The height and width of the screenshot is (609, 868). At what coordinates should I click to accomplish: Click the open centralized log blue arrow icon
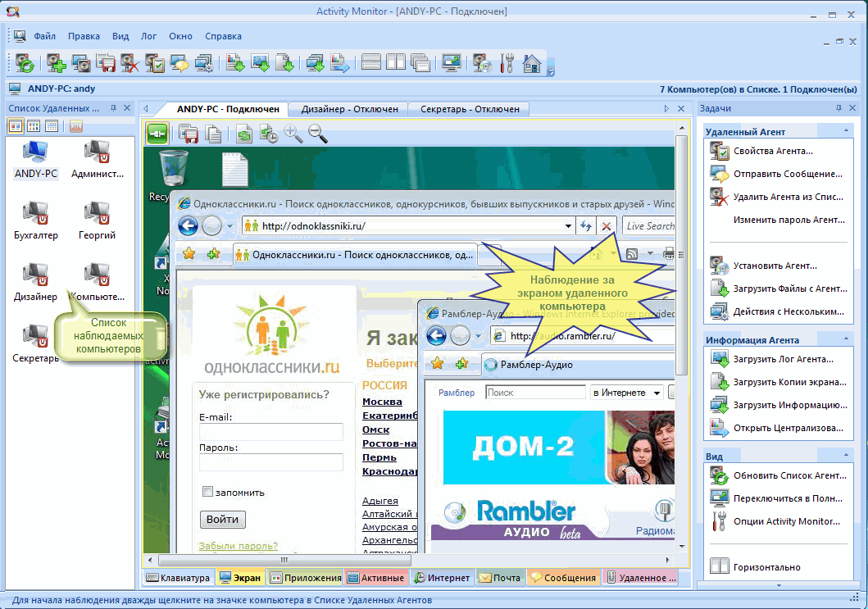tap(340, 63)
